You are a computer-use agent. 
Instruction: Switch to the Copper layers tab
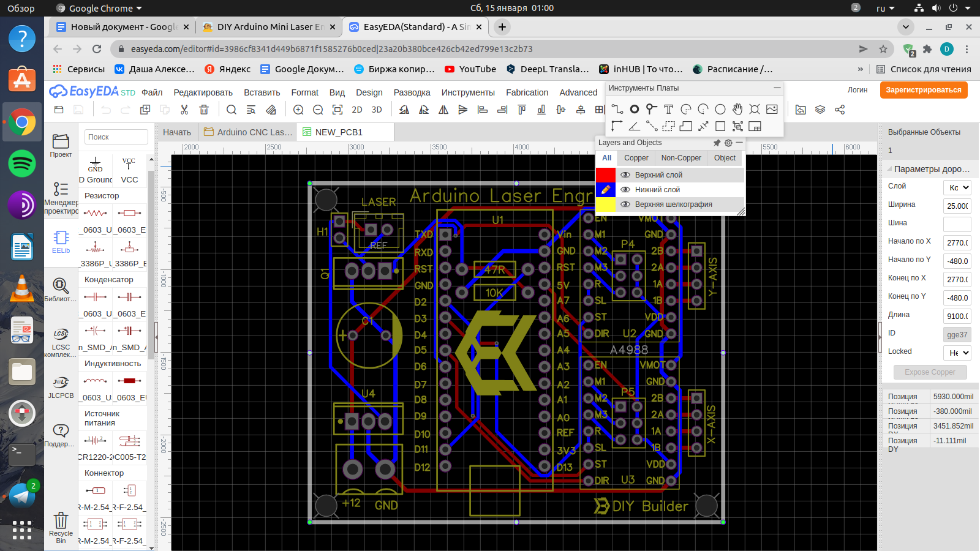point(636,158)
